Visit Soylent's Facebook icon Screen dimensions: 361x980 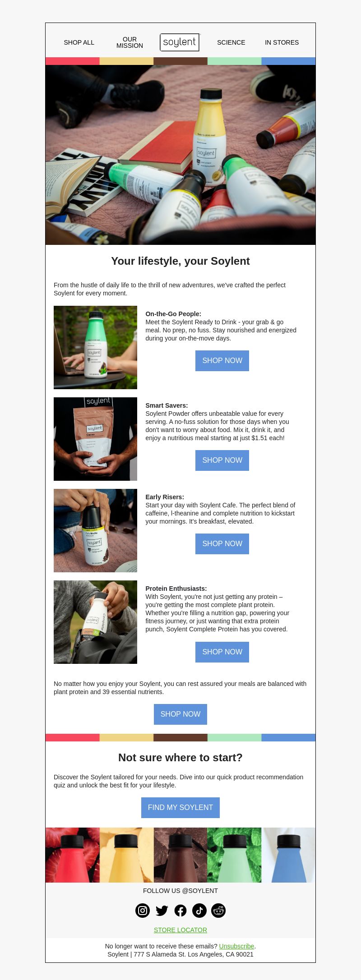(x=180, y=911)
